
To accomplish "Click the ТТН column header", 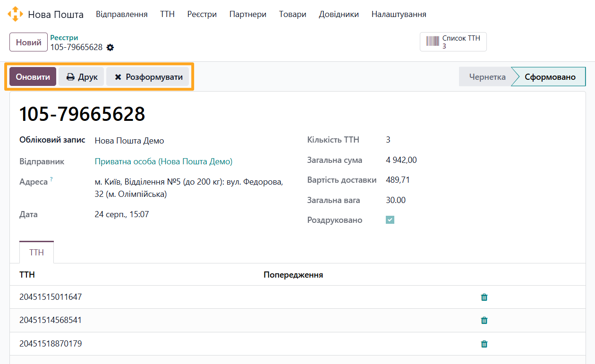I will click(x=27, y=275).
